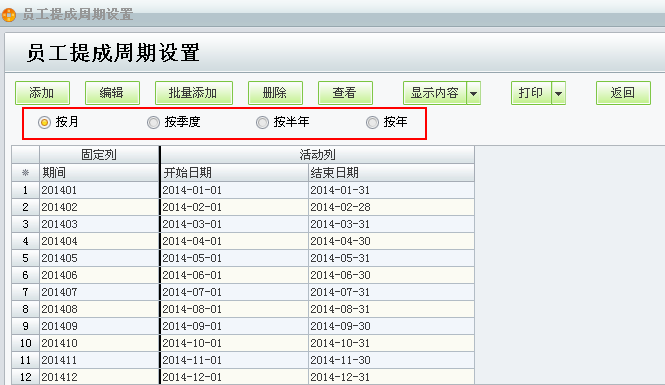
Task: Click the 编辑 button
Action: tap(112, 93)
